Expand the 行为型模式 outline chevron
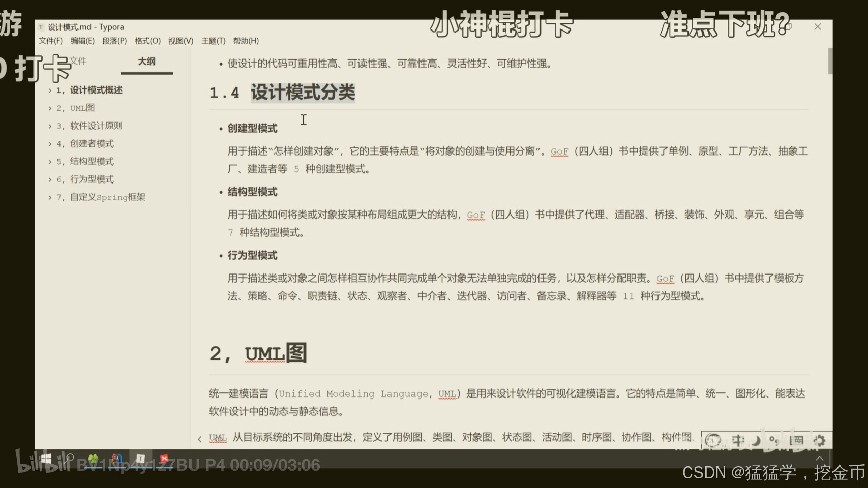 50,179
